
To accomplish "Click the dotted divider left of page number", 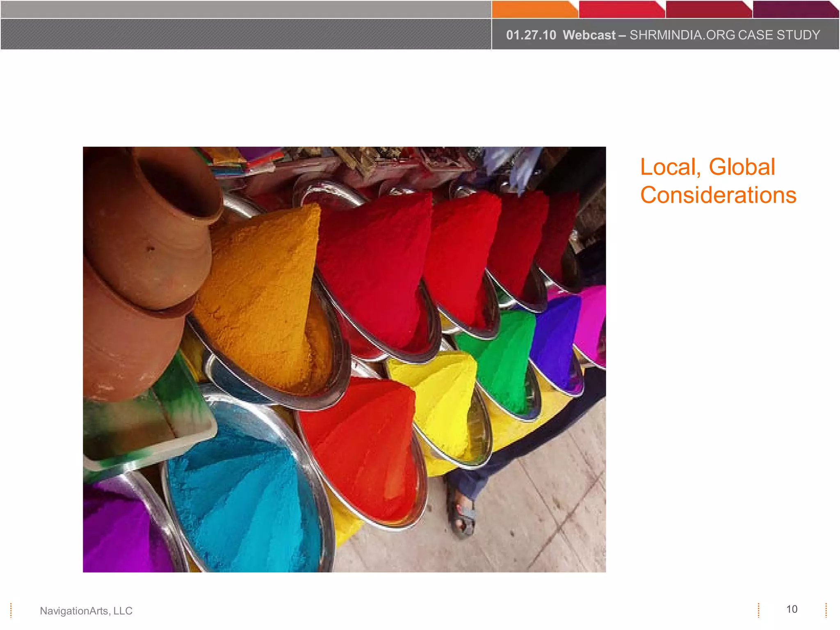I will point(759,610).
